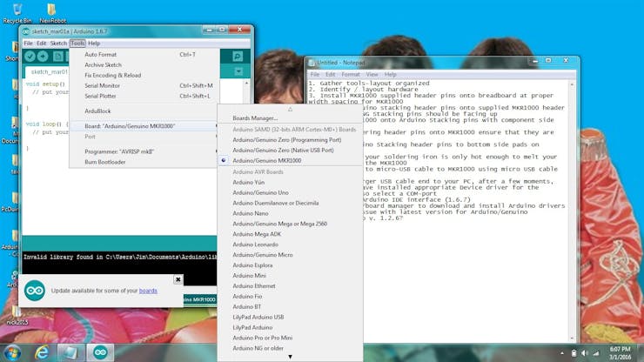644x362 pixels.
Task: Choose Arduino Leonardo board
Action: [290, 245]
